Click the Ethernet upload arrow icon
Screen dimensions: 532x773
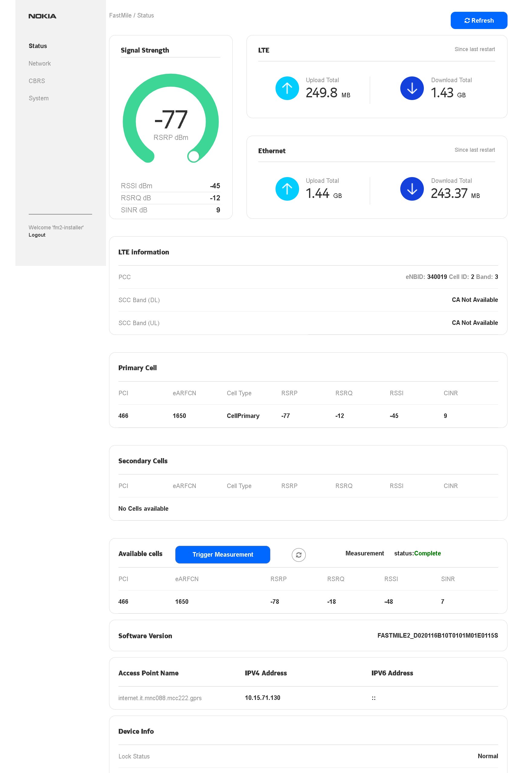(x=287, y=189)
